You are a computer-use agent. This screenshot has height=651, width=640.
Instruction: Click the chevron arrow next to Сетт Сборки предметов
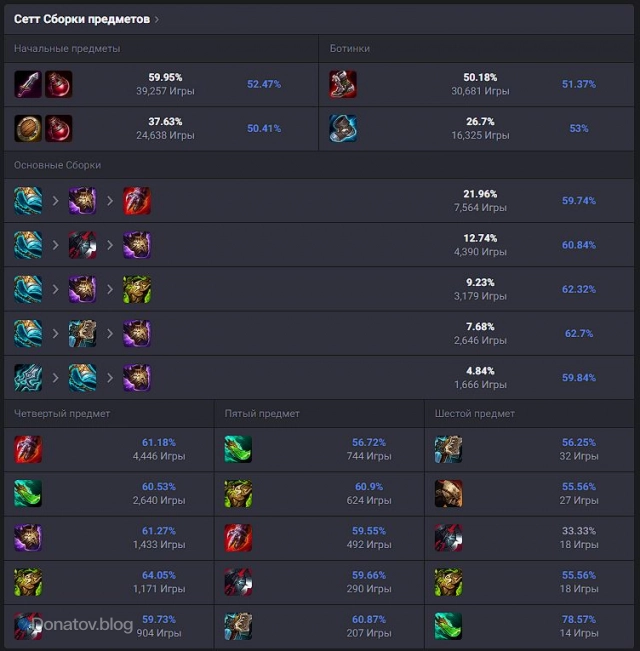[x=157, y=19]
